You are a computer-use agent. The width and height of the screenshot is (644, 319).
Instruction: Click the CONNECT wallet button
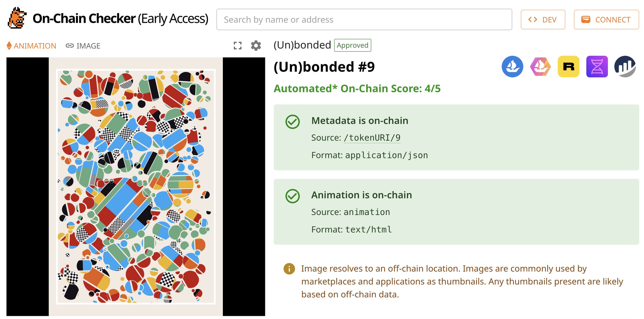pyautogui.click(x=606, y=20)
